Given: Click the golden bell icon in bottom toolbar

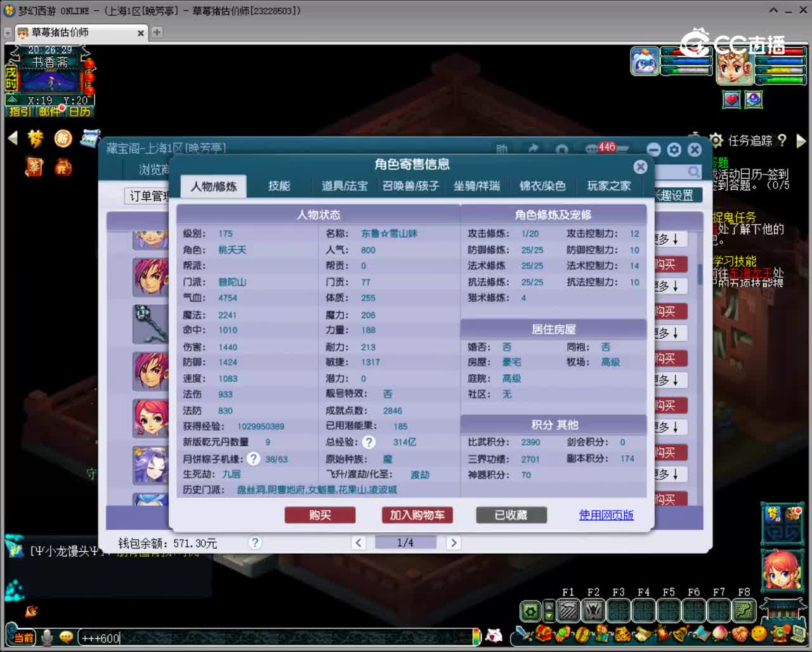Looking at the screenshot, I should point(681,633).
